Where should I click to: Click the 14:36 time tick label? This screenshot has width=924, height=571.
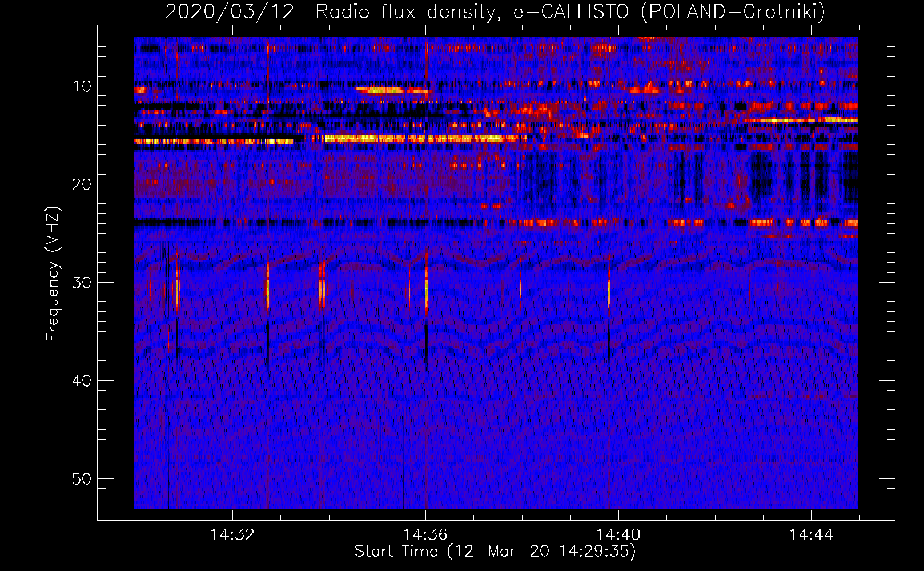click(x=425, y=535)
